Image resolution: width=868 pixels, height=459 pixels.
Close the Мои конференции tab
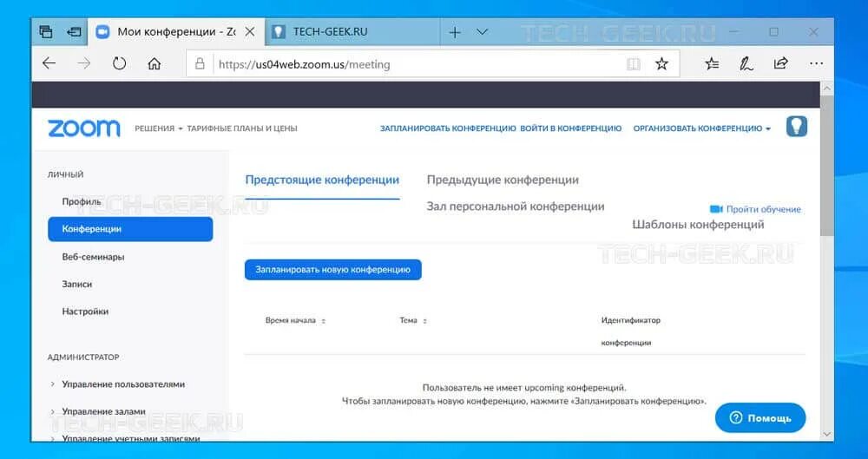(x=250, y=32)
